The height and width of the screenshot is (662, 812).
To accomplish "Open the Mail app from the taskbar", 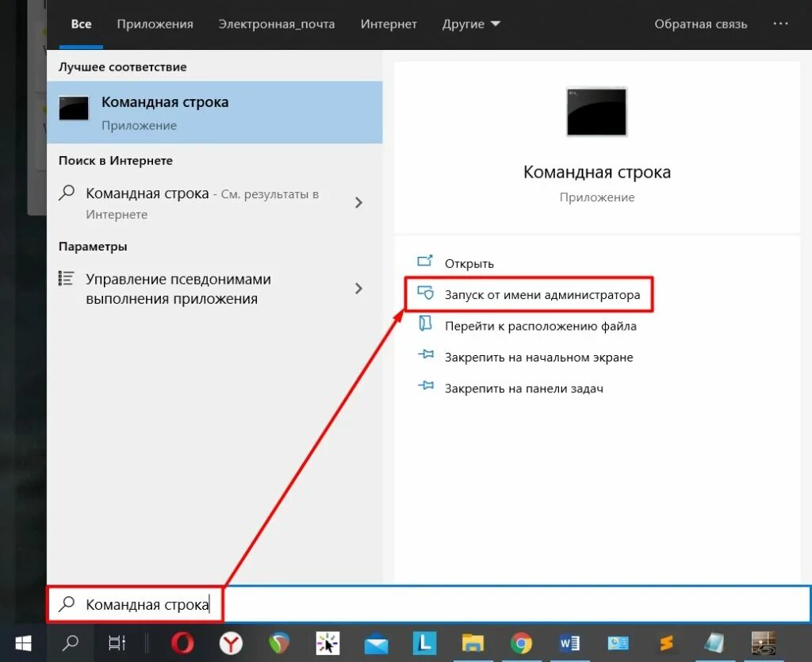I will 376,645.
